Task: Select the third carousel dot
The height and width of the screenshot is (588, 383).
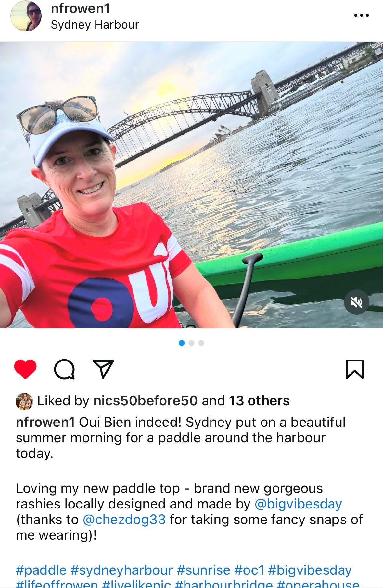Action: pyautogui.click(x=201, y=343)
